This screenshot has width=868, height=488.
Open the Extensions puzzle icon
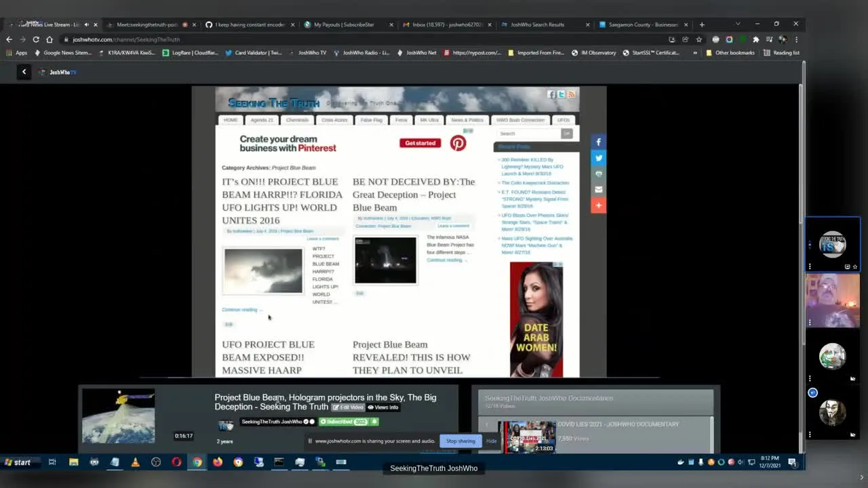[x=756, y=39]
